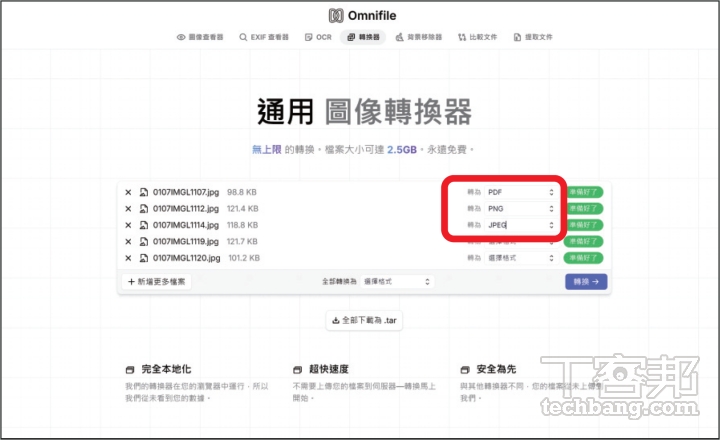Image resolution: width=720 pixels, height=440 pixels.
Task: Select the file name 0107IMGL1112.jpg
Action: [186, 209]
